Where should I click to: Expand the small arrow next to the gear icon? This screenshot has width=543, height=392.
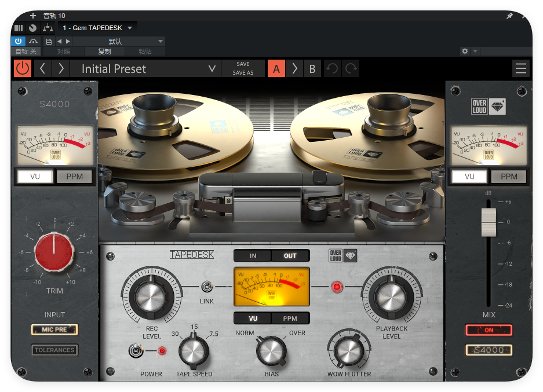coord(475,51)
